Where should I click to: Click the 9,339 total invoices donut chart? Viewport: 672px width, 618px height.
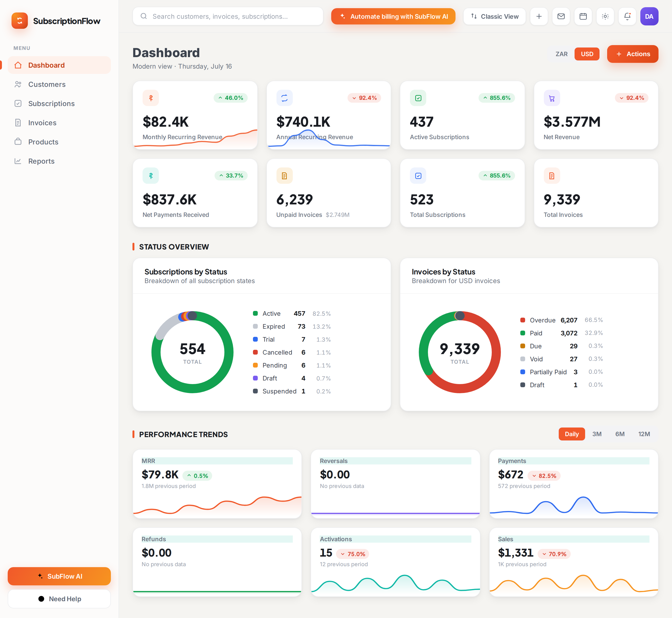click(x=460, y=352)
